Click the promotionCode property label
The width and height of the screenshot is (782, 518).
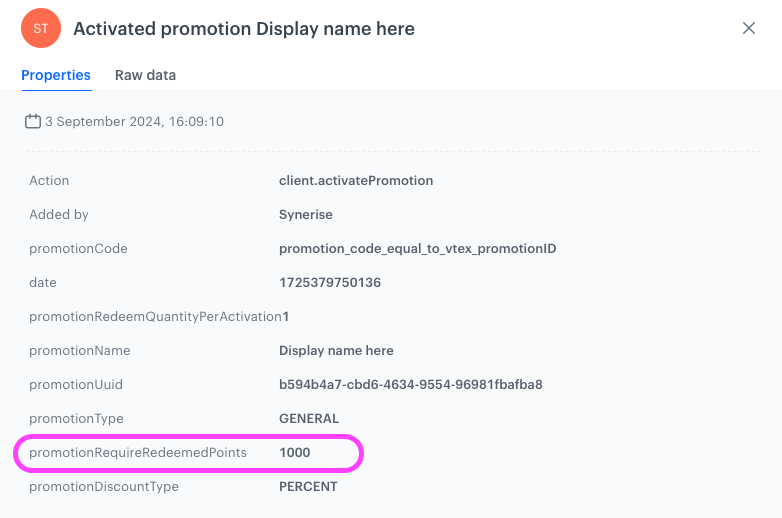(x=78, y=249)
